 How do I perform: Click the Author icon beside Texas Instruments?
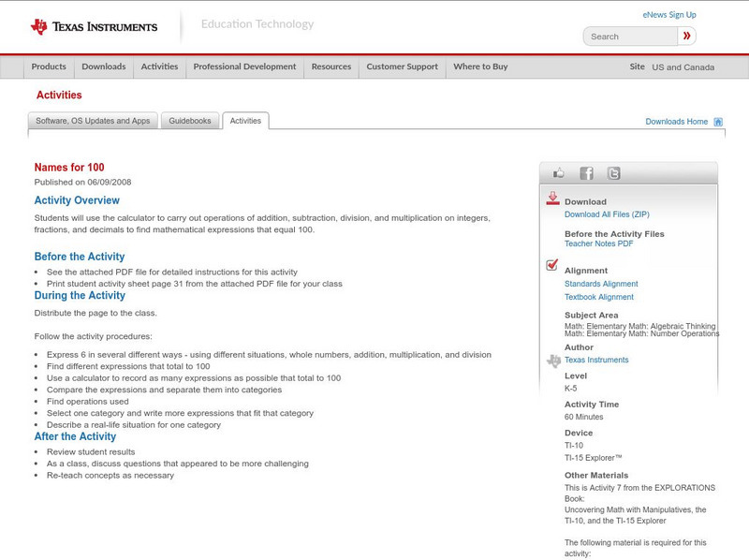553,358
